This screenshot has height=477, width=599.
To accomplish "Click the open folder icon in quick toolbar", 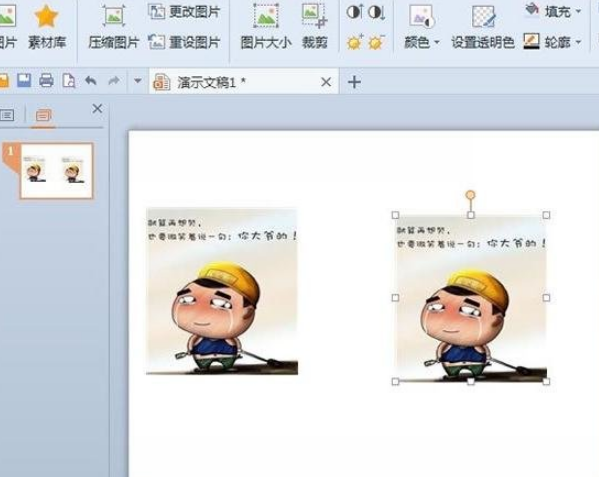I will tap(3, 81).
